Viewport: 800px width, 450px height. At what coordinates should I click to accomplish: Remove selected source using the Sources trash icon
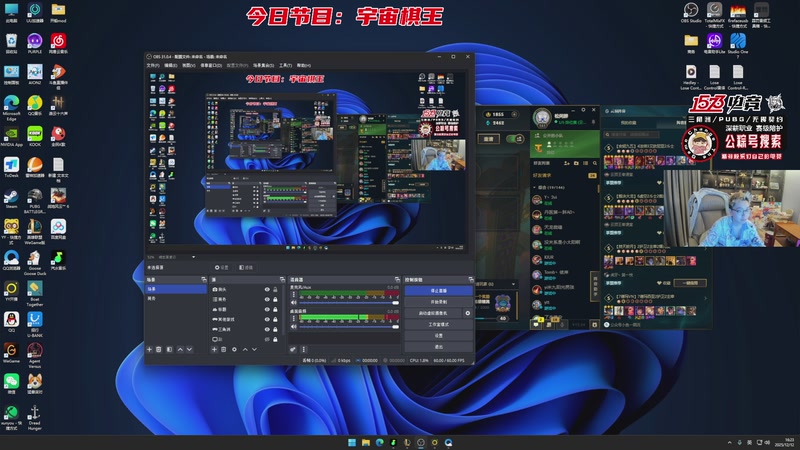223,349
